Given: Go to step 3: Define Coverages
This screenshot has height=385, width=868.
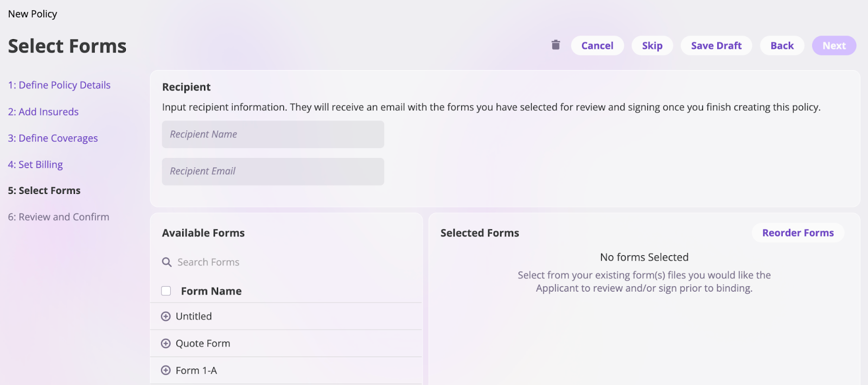Looking at the screenshot, I should point(53,138).
